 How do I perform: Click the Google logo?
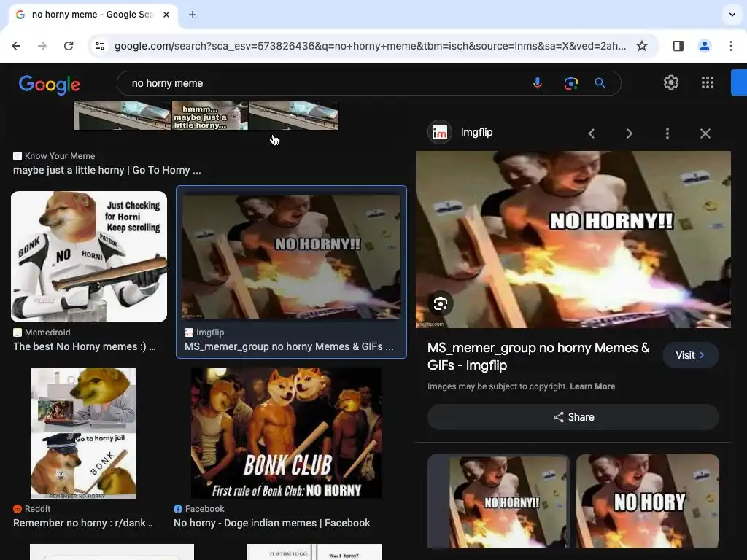coord(50,85)
